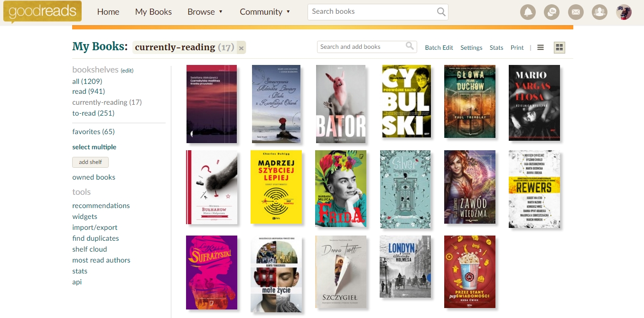Image resolution: width=644 pixels, height=318 pixels.
Task: Open the widgets tool
Action: coord(85,217)
